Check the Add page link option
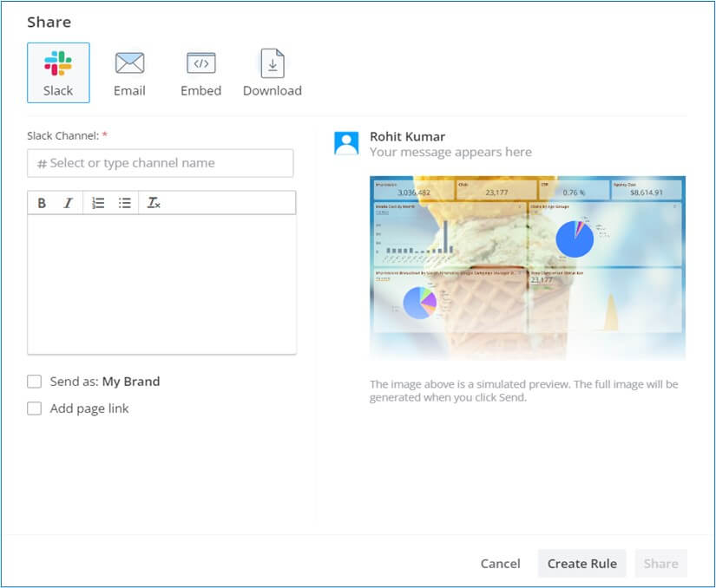Viewport: 716px width, 588px height. click(x=34, y=408)
